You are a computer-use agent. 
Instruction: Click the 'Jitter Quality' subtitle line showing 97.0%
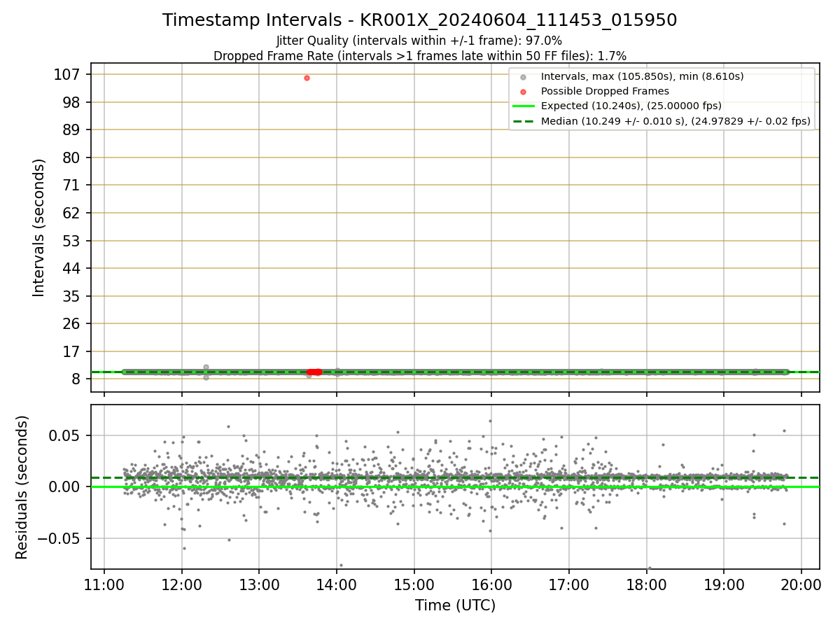pyautogui.click(x=419, y=41)
